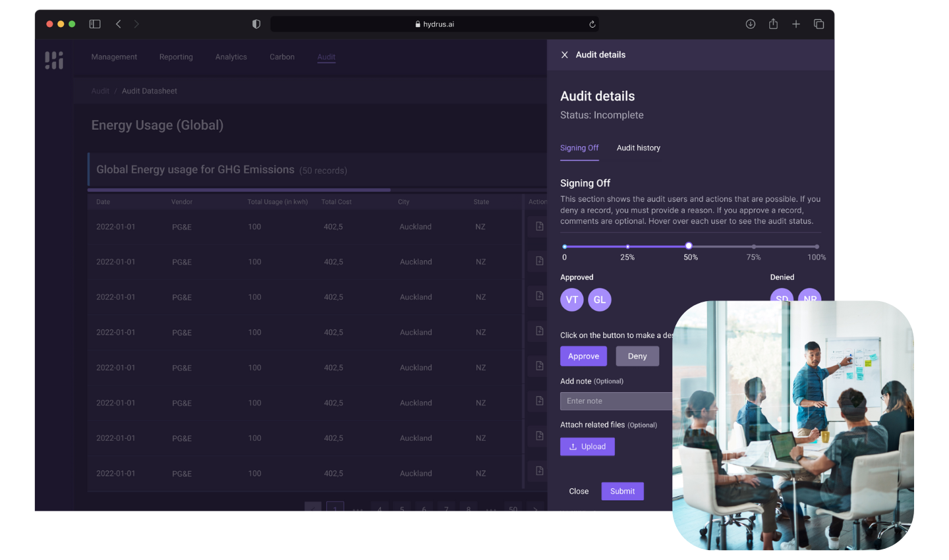Open the Carbon section in the navigation
This screenshot has height=560, width=949.
coord(282,57)
